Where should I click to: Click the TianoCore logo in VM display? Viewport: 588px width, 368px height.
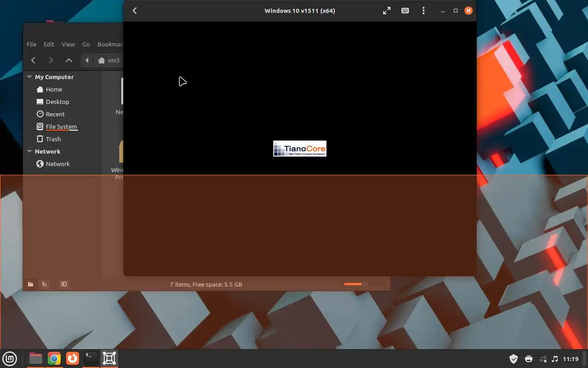[300, 149]
